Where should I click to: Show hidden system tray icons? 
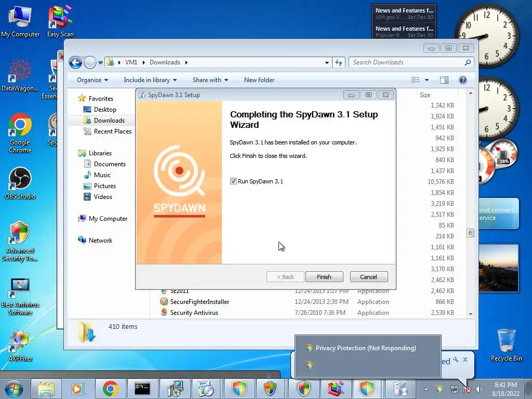click(426, 389)
